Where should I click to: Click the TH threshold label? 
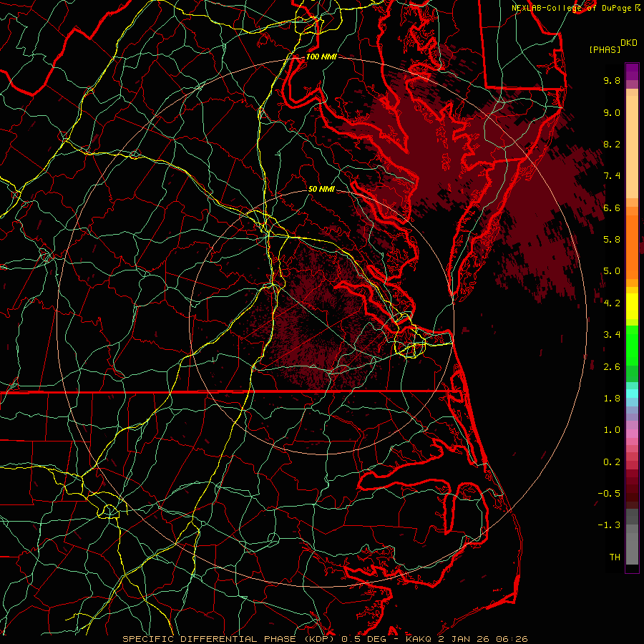click(615, 557)
